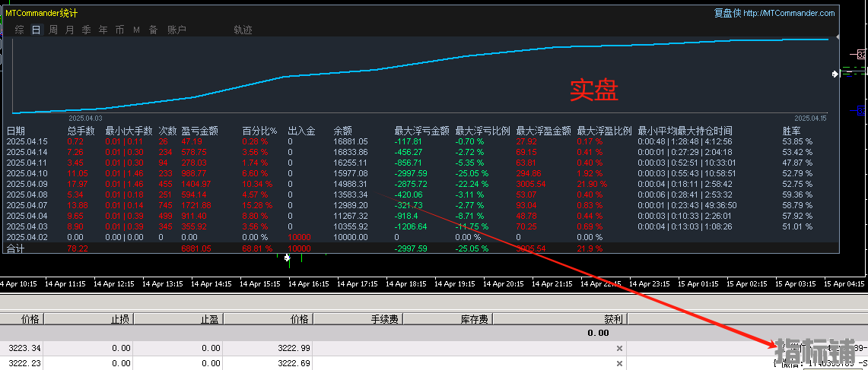Open the 备 tab in statistics panel
Screen dimensions: 868x370
153,30
